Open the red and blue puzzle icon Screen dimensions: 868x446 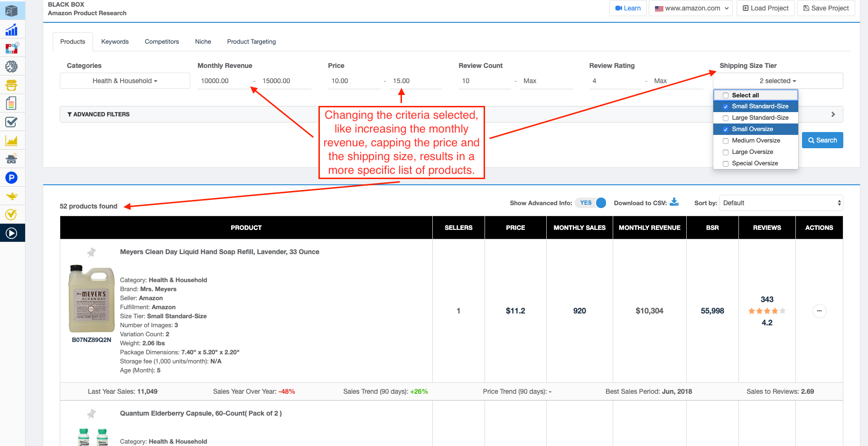pyautogui.click(x=11, y=48)
